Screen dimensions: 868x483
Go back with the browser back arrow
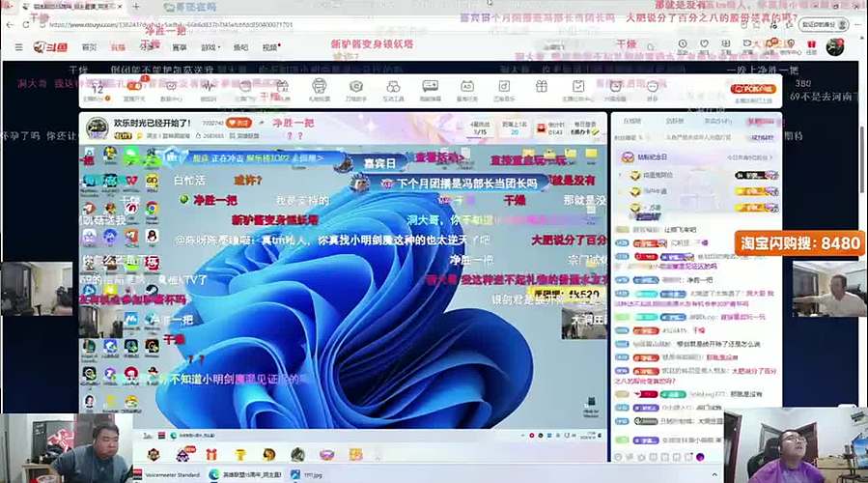10,25
